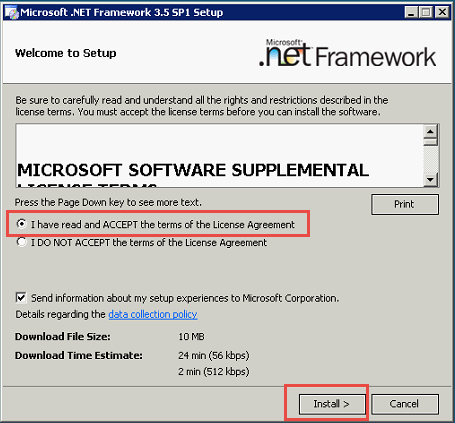Click the 'Download Time Estimate:' label
Image resolution: width=455 pixels, height=423 pixels.
click(79, 355)
